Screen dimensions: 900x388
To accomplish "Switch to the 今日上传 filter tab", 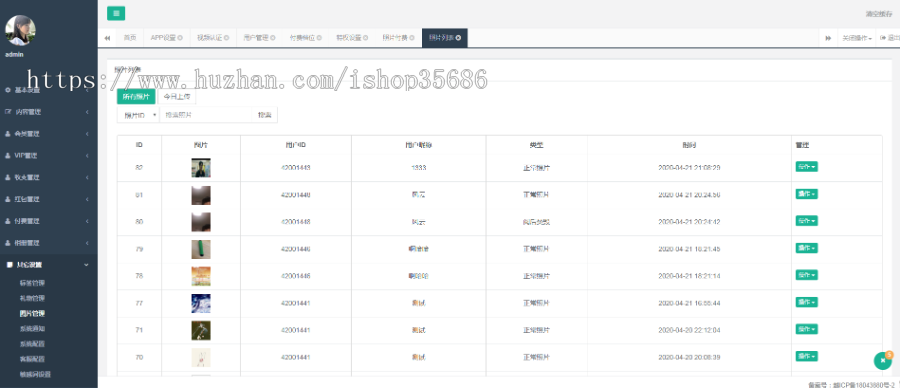I will tap(177, 97).
